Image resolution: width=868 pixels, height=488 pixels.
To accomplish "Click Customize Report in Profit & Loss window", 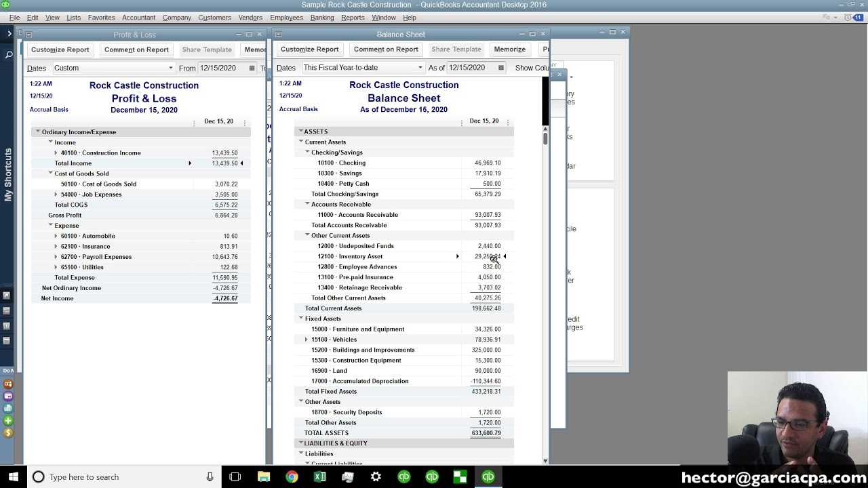I will [x=60, y=49].
